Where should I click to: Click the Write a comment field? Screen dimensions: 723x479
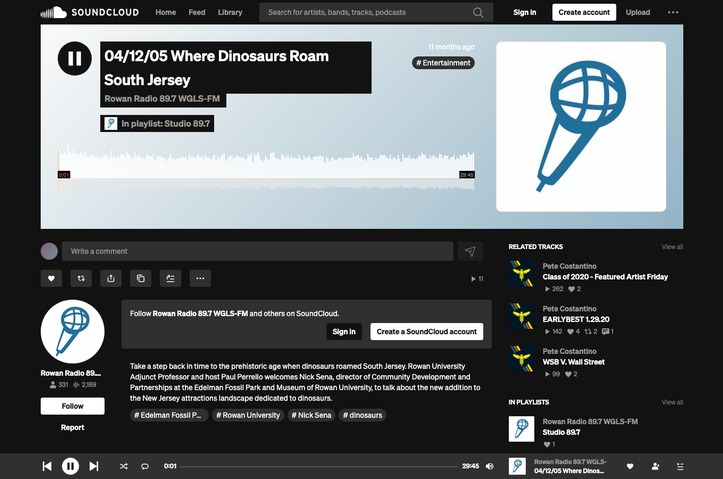pos(258,251)
